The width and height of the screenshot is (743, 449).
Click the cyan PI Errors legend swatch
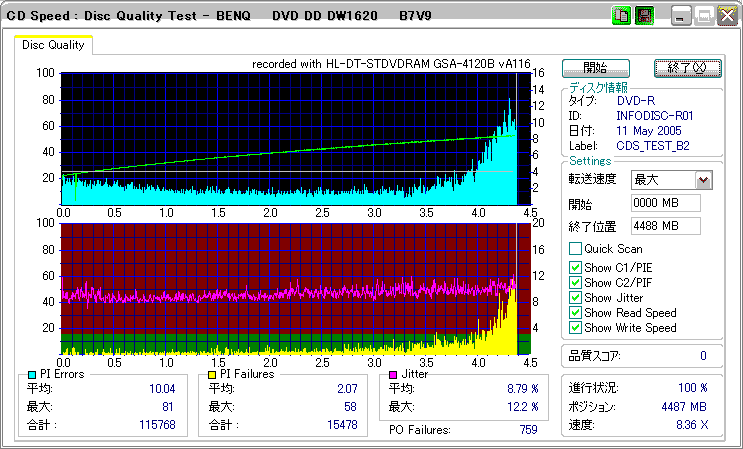(x=32, y=374)
